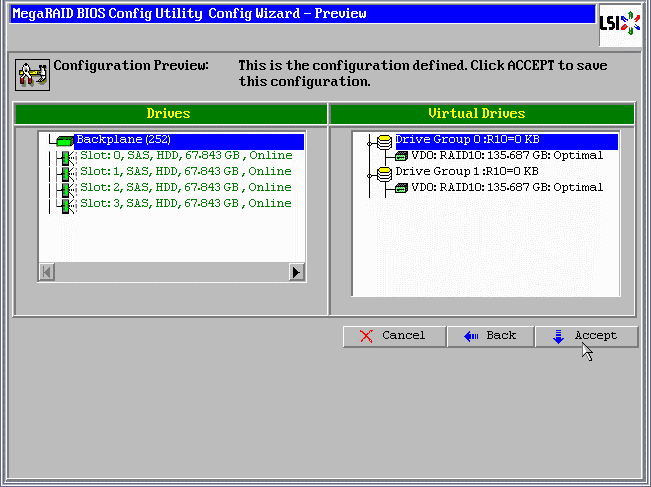Click the Virtual Drives panel header
This screenshot has width=651, height=487.
point(482,114)
